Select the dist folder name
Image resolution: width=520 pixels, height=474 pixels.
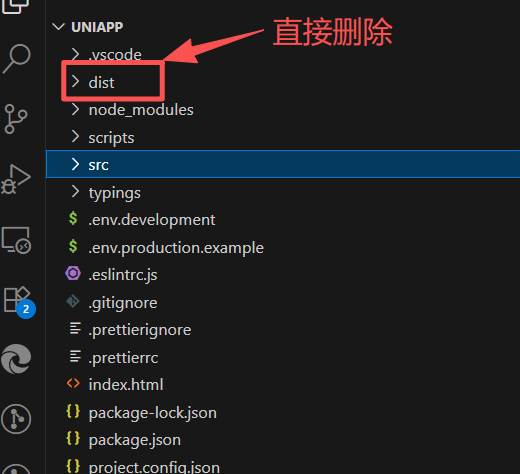101,82
